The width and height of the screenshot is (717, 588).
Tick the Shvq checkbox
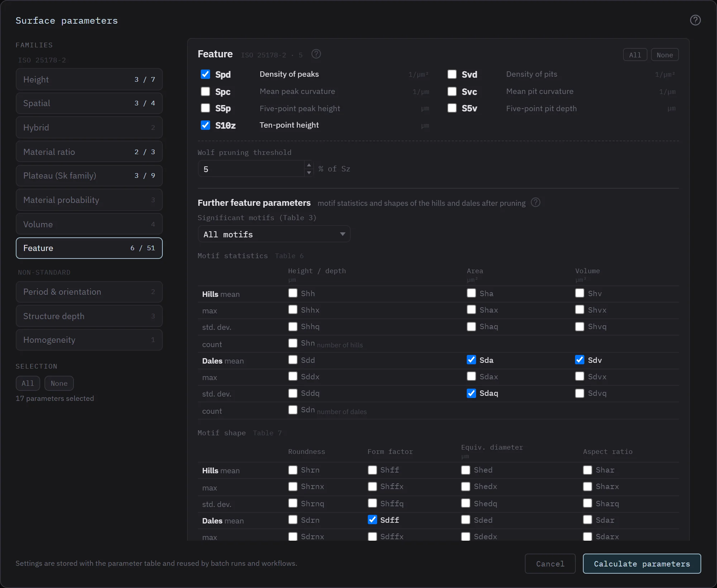580,327
